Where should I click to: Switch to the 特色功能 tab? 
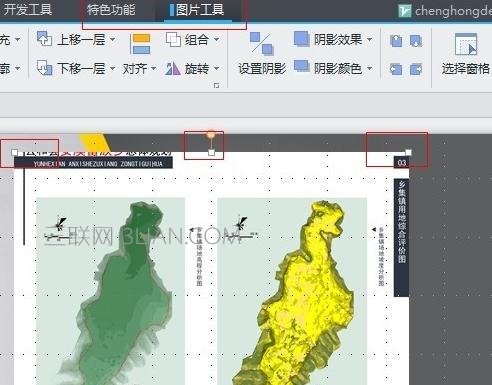(111, 10)
